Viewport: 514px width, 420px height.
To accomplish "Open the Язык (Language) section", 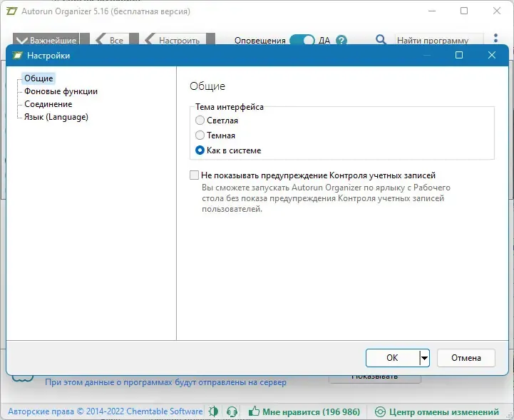I will coord(56,117).
